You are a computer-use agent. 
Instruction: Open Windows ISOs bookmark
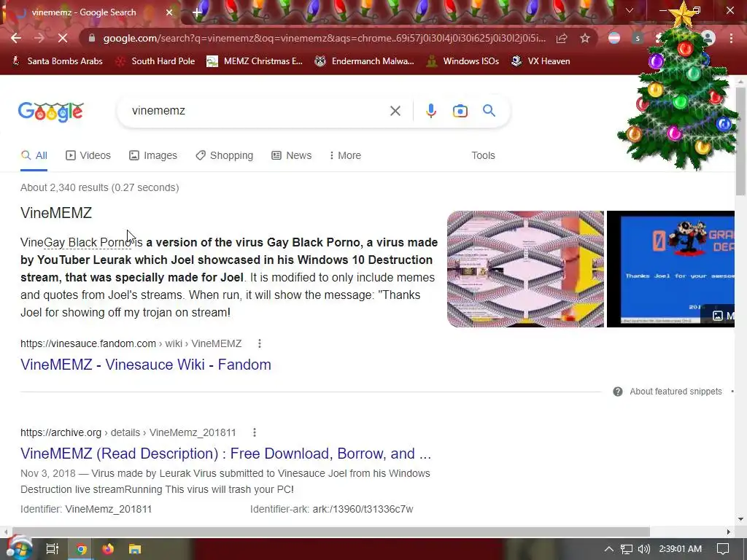click(462, 61)
